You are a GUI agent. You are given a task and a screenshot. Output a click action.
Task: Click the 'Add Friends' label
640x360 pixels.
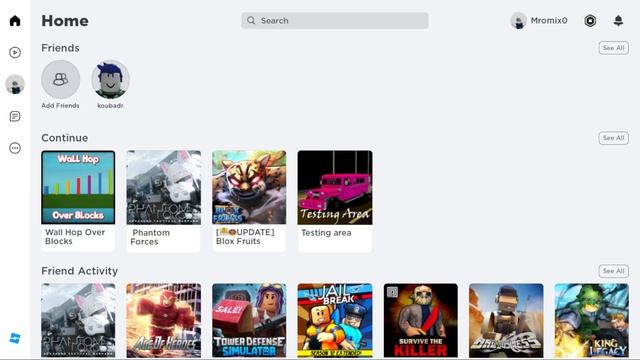[60, 105]
